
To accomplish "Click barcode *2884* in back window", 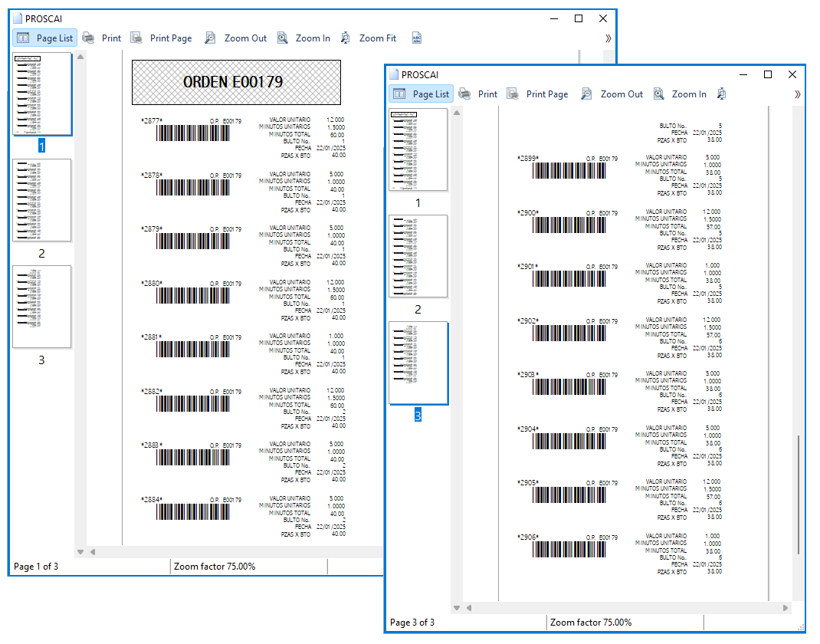I will [x=192, y=511].
